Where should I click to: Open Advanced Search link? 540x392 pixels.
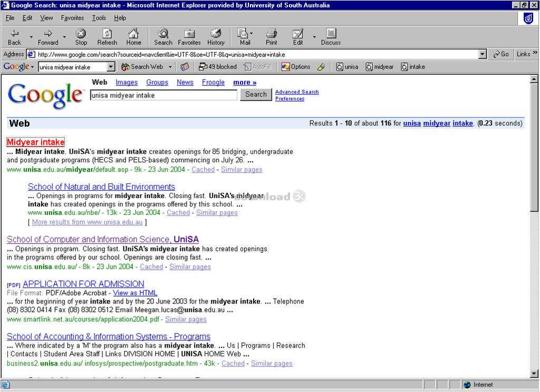297,92
